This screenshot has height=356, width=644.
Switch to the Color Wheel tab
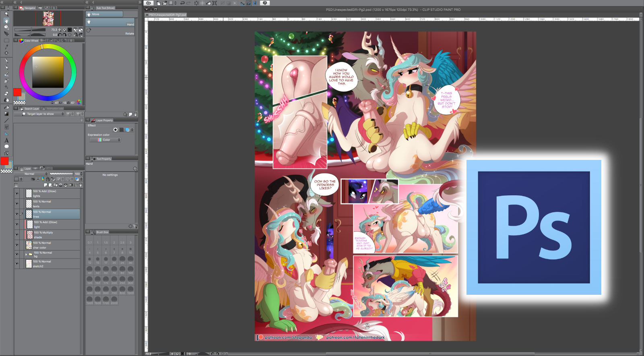[29, 41]
